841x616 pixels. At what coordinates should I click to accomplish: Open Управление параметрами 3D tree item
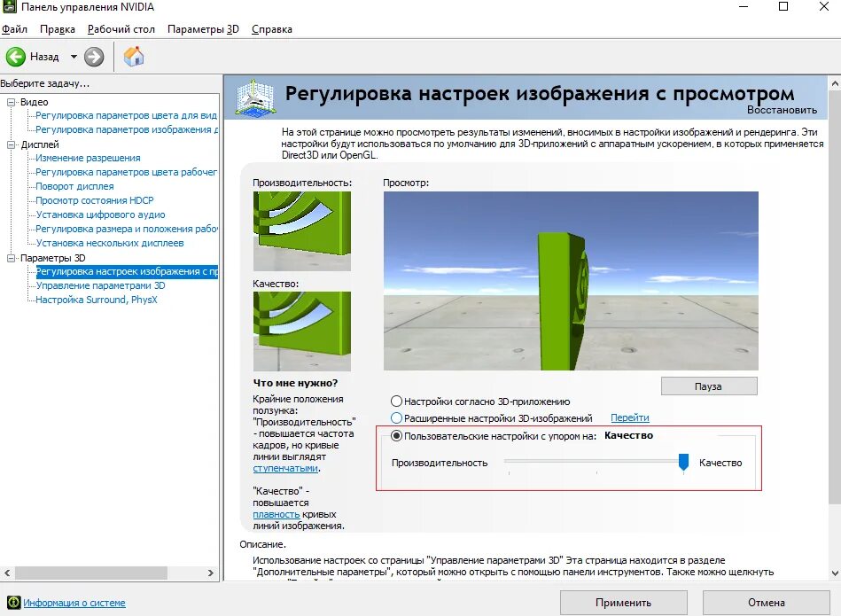pos(100,285)
